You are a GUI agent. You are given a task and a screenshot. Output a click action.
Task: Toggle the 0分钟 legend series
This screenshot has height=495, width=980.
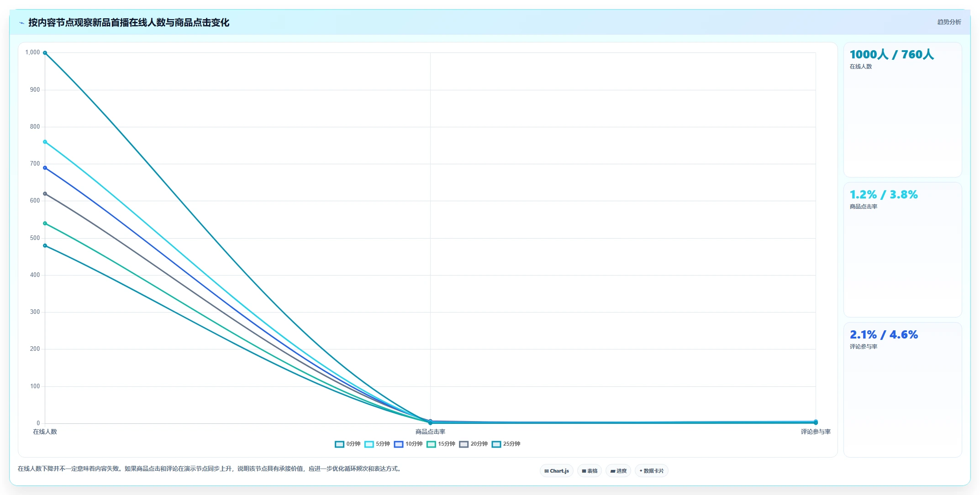(x=348, y=444)
